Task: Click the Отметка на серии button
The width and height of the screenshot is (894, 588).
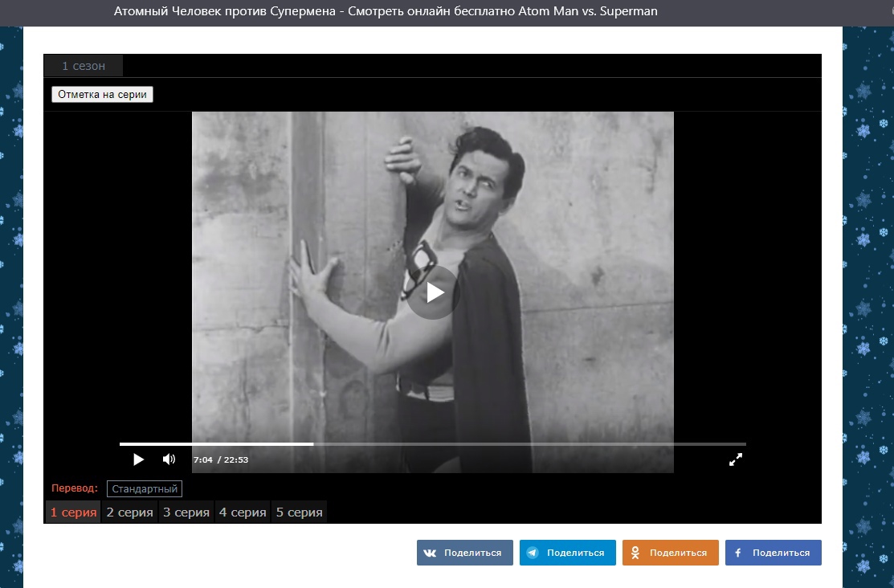Action: coord(102,95)
